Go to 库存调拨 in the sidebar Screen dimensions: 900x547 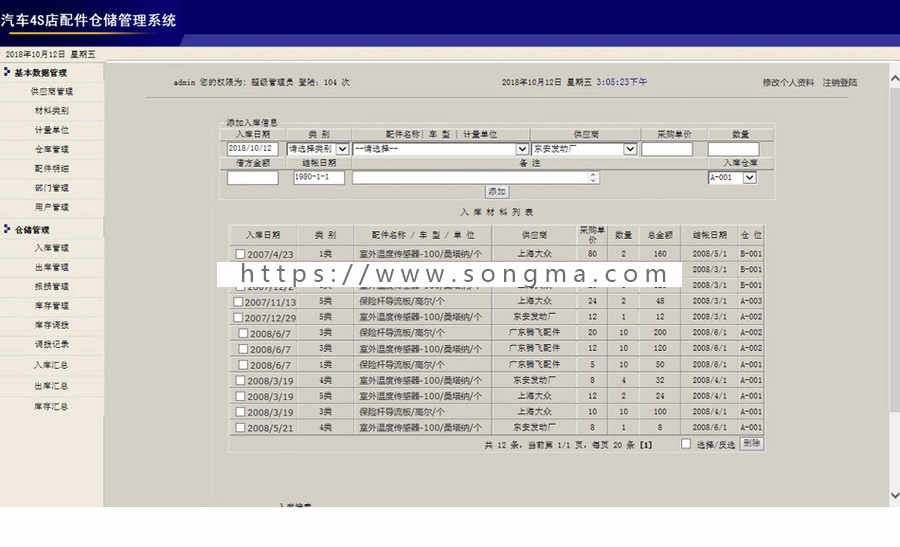click(x=52, y=324)
